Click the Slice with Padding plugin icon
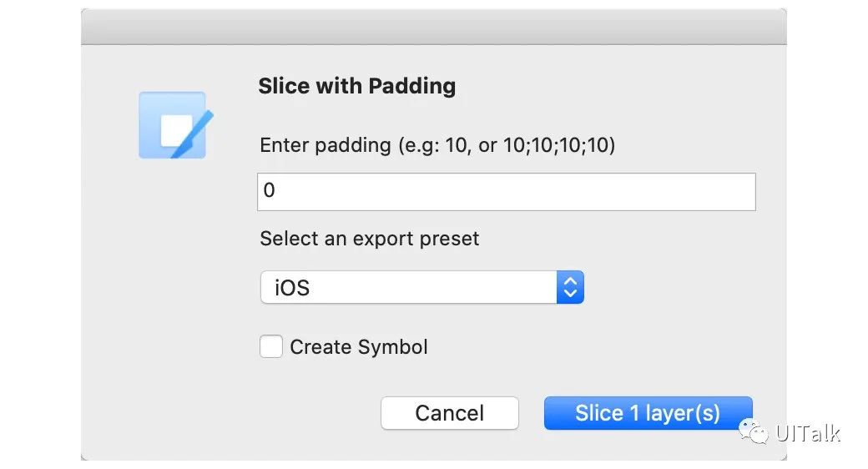 click(175, 125)
